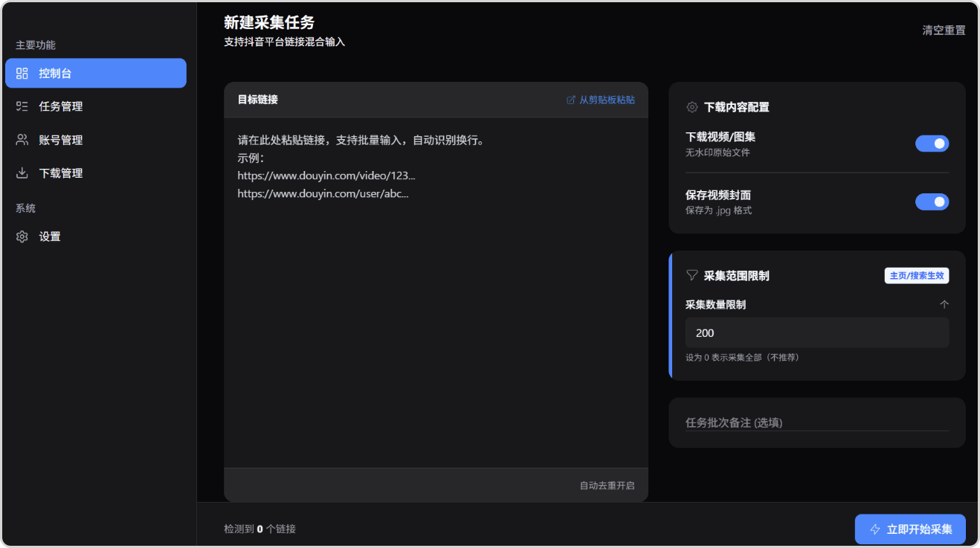Click the 账号管理 users icon
Viewport: 980px width, 548px height.
[22, 140]
